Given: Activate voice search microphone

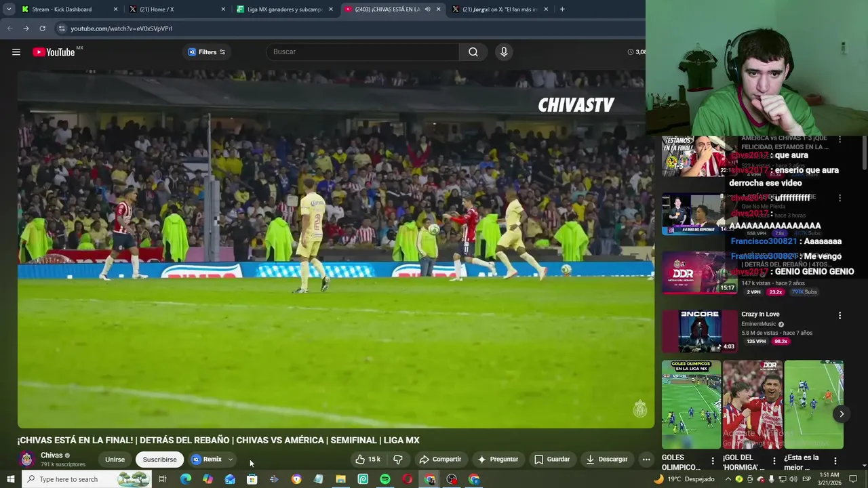Looking at the screenshot, I should (x=504, y=52).
